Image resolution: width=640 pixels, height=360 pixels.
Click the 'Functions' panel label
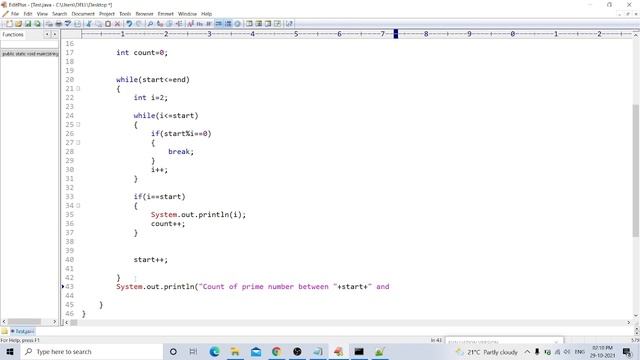(x=13, y=35)
